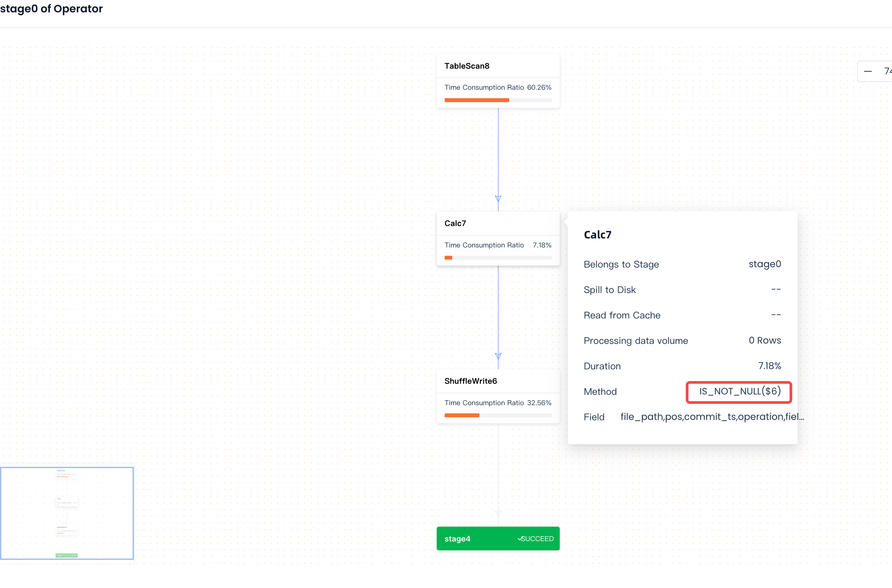
Task: Click the arrowhead pointing into ShuffleWrite6 node
Action: click(498, 356)
